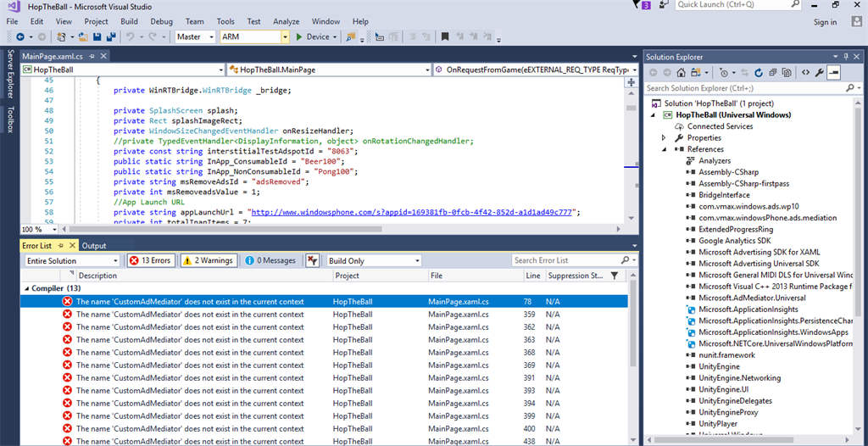Toggle the 13 Errors filter

point(150,260)
